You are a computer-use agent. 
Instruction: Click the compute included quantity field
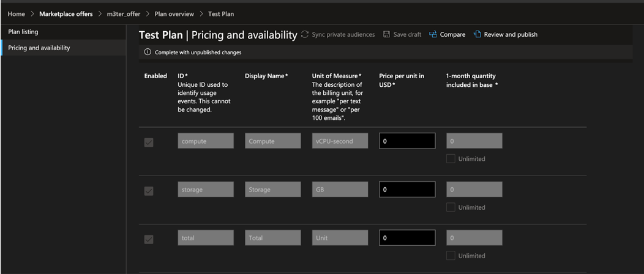click(x=474, y=141)
